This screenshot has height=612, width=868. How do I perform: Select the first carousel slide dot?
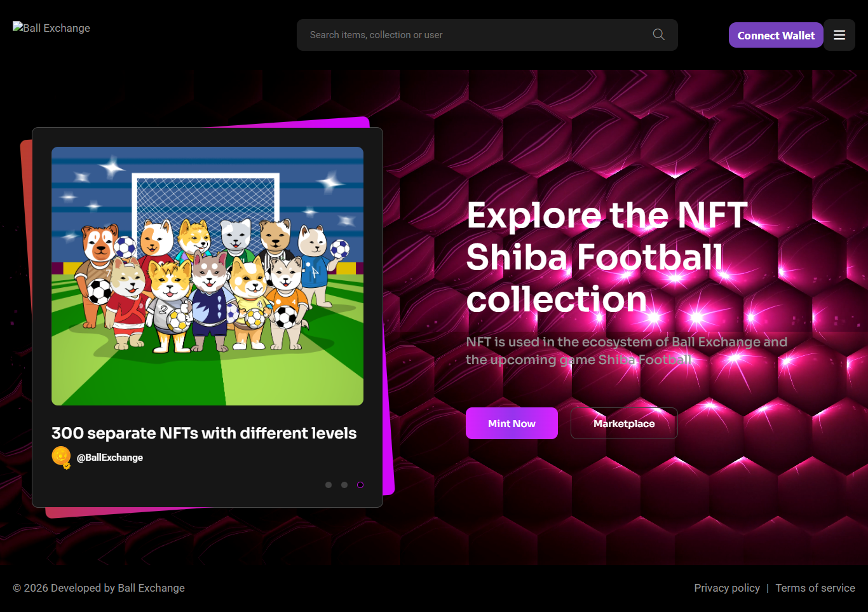(329, 485)
